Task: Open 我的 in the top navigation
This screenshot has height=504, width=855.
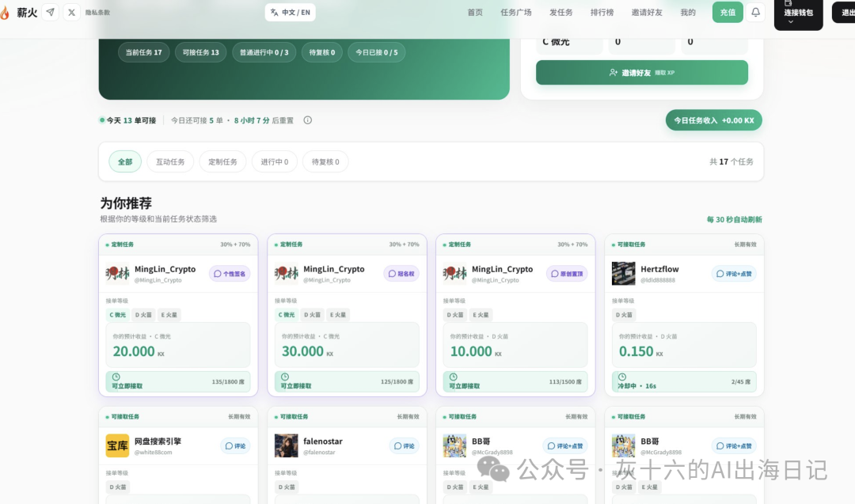Action: (x=688, y=12)
